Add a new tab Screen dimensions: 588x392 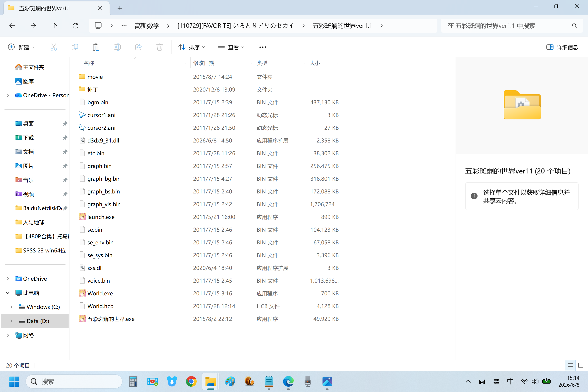tap(120, 8)
